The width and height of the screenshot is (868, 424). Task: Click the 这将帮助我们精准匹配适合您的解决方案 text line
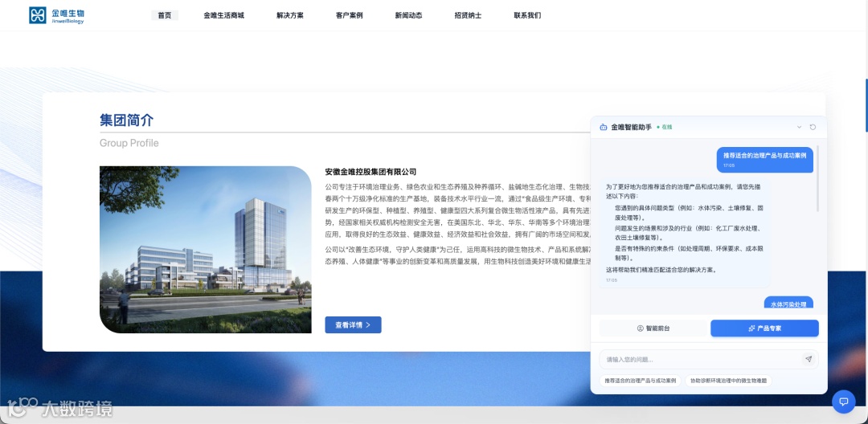click(x=662, y=271)
